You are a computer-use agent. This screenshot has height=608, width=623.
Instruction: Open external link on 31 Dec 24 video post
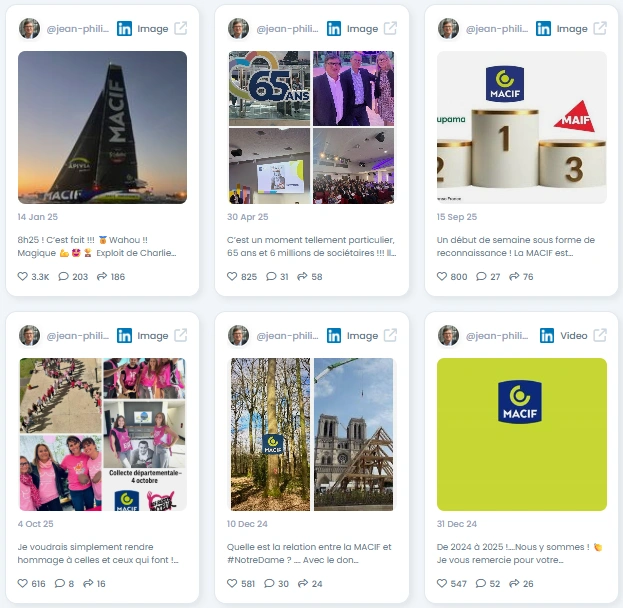(600, 335)
